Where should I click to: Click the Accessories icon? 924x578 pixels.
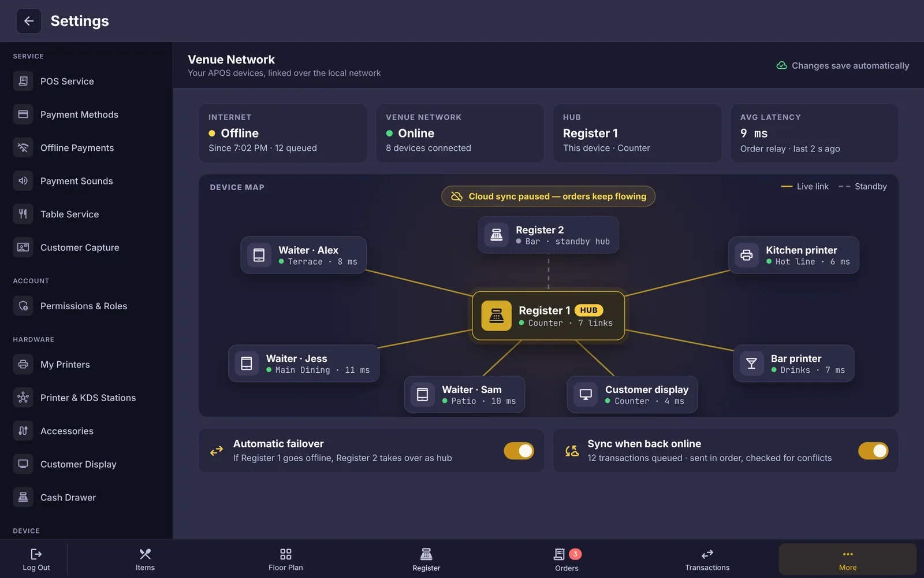pos(23,431)
